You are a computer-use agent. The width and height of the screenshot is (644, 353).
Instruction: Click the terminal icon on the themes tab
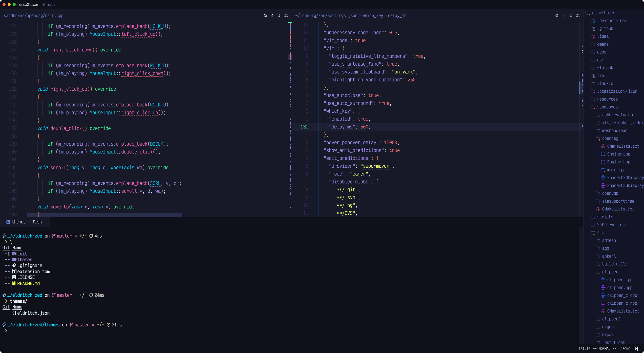point(8,222)
